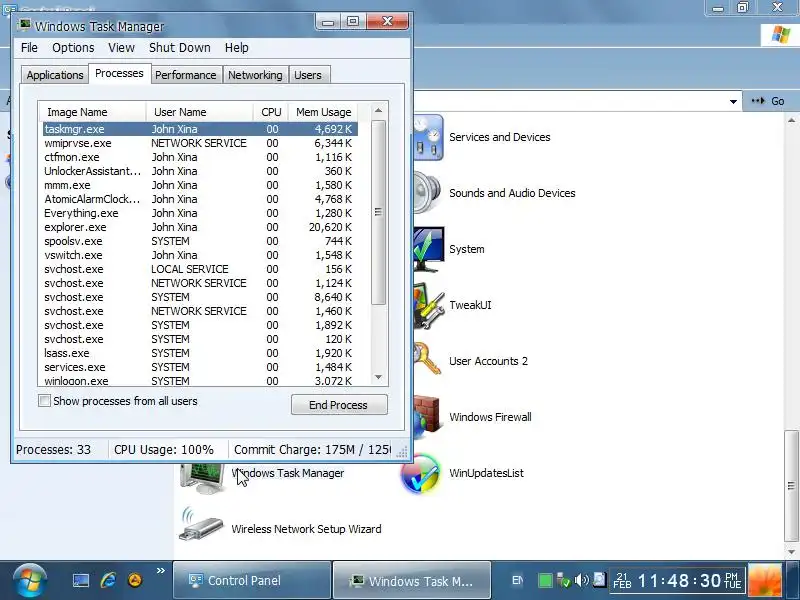Select the UnlockerAssistant process row
800x600 pixels.
[201, 171]
